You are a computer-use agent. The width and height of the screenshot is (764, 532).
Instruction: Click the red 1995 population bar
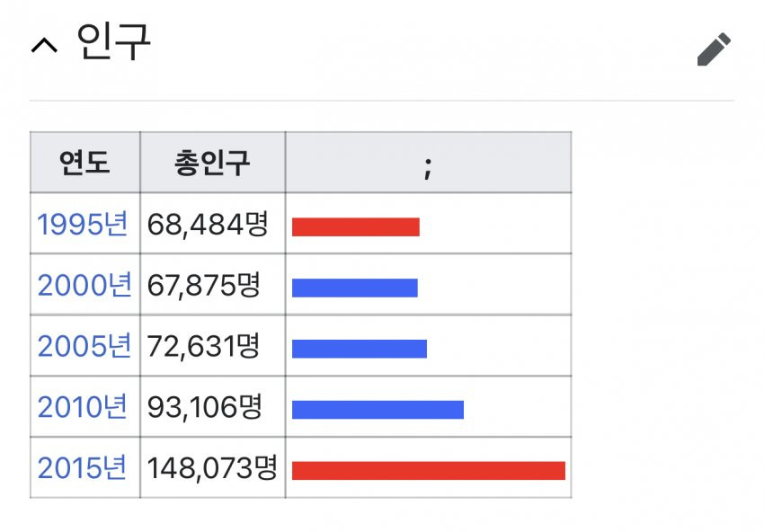[356, 227]
